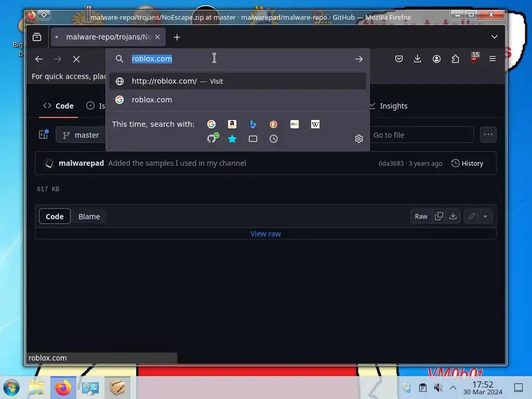This screenshot has width=532, height=399.
Task: Open the Firefox account icon
Action: point(436,59)
